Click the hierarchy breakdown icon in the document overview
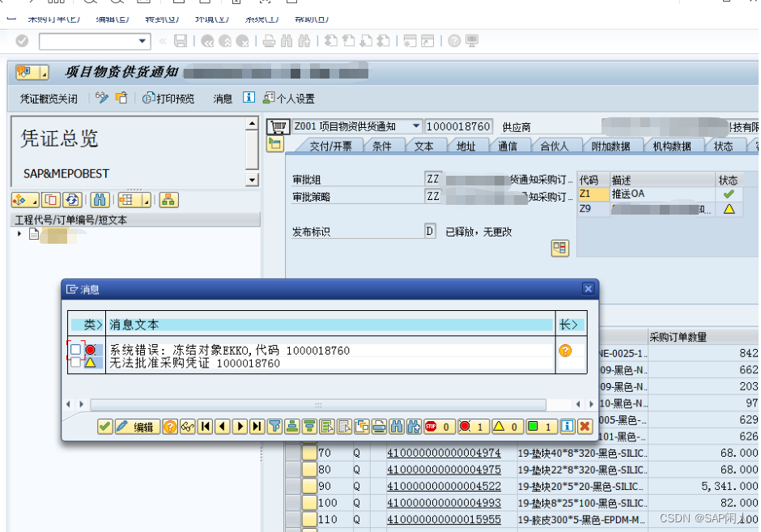Image resolution: width=761 pixels, height=532 pixels. pos(168,200)
